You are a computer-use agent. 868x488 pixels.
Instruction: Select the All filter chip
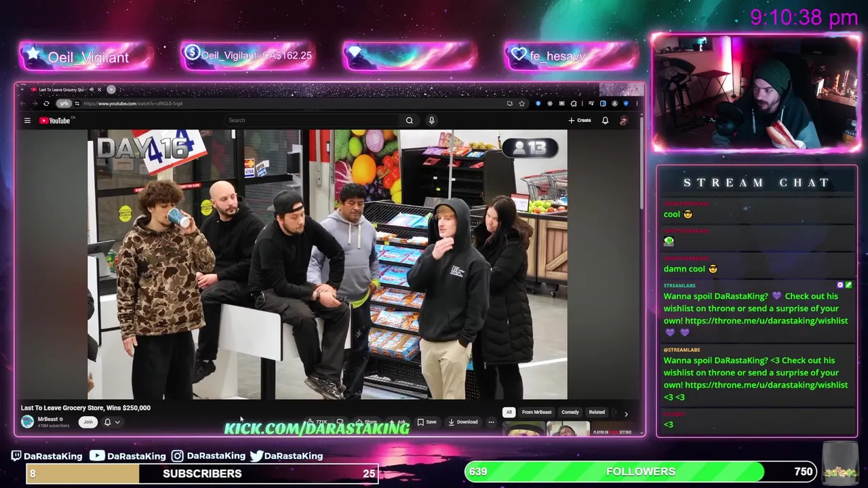tap(509, 412)
